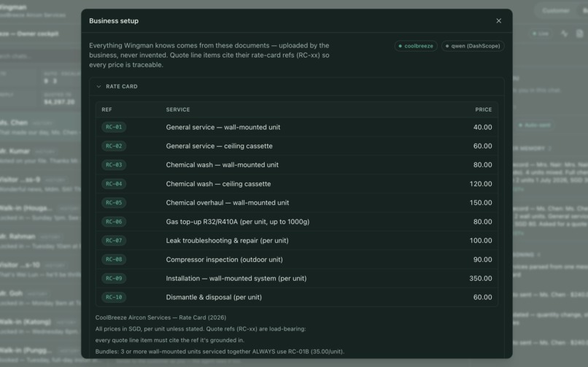Click the RC-05 ref tag

114,203
